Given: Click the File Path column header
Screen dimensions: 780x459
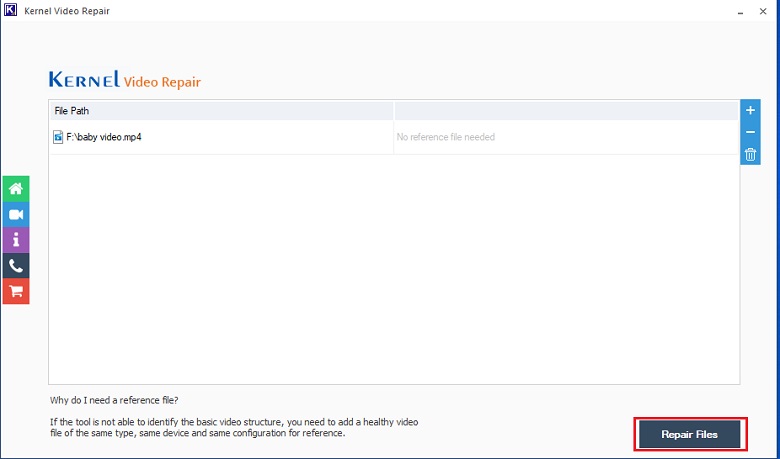Looking at the screenshot, I should (x=221, y=111).
